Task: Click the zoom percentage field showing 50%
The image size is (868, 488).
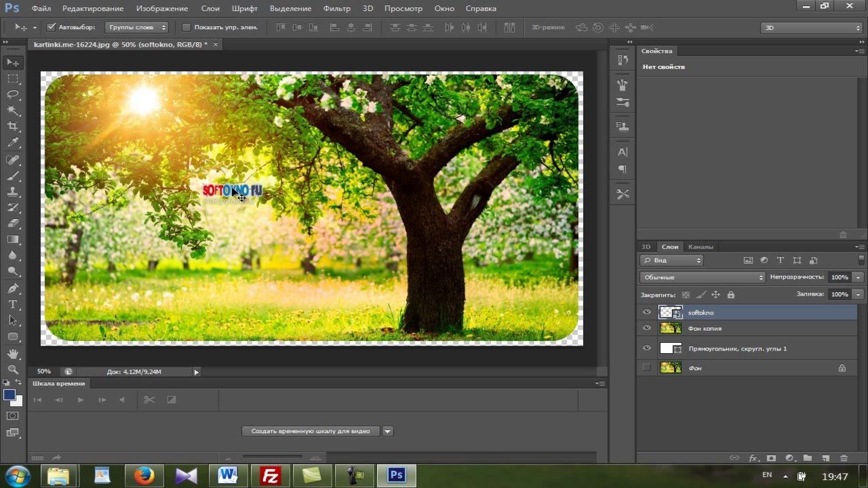Action: pos(44,371)
